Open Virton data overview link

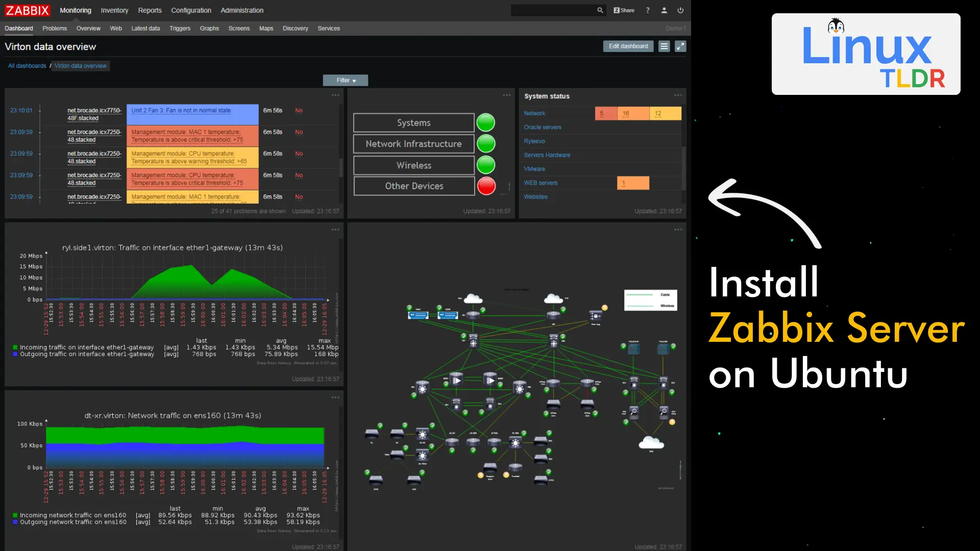tap(80, 65)
